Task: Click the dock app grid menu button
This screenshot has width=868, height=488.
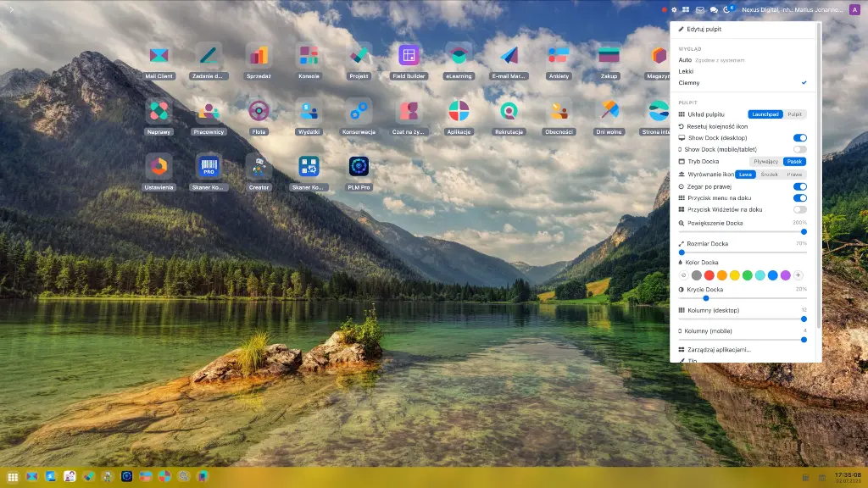Action: coord(13,476)
